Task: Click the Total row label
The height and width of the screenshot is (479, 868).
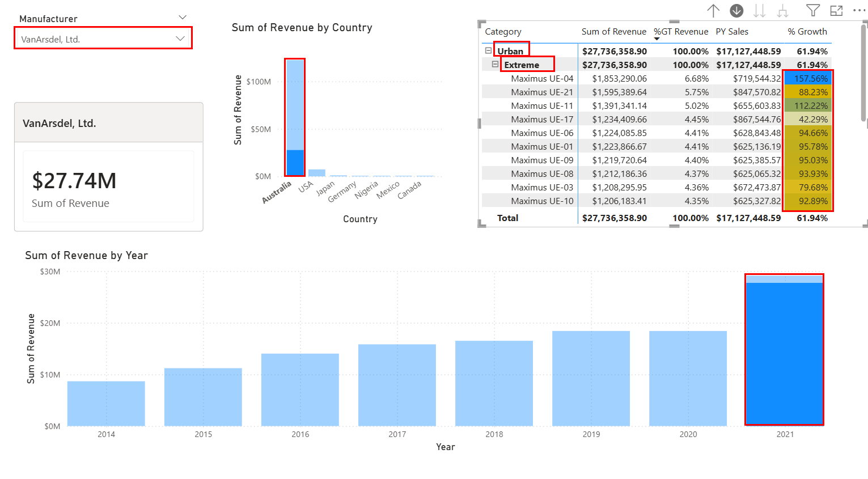Action: point(507,218)
